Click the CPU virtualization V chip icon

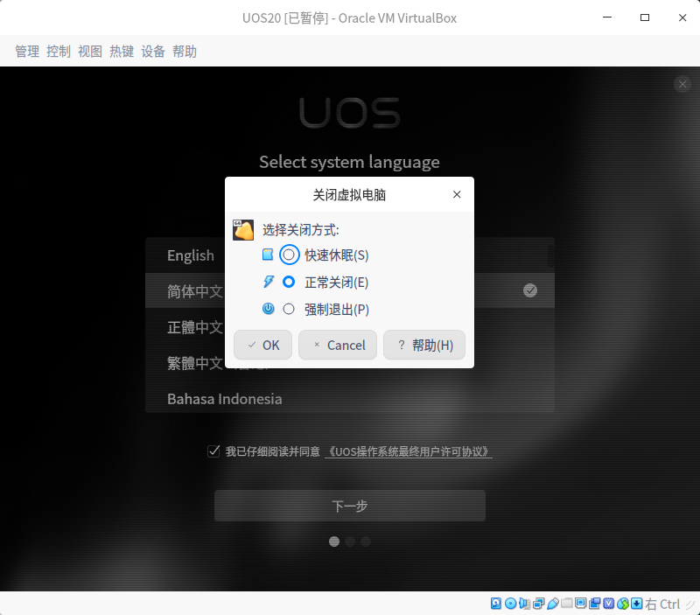pyautogui.click(x=608, y=604)
